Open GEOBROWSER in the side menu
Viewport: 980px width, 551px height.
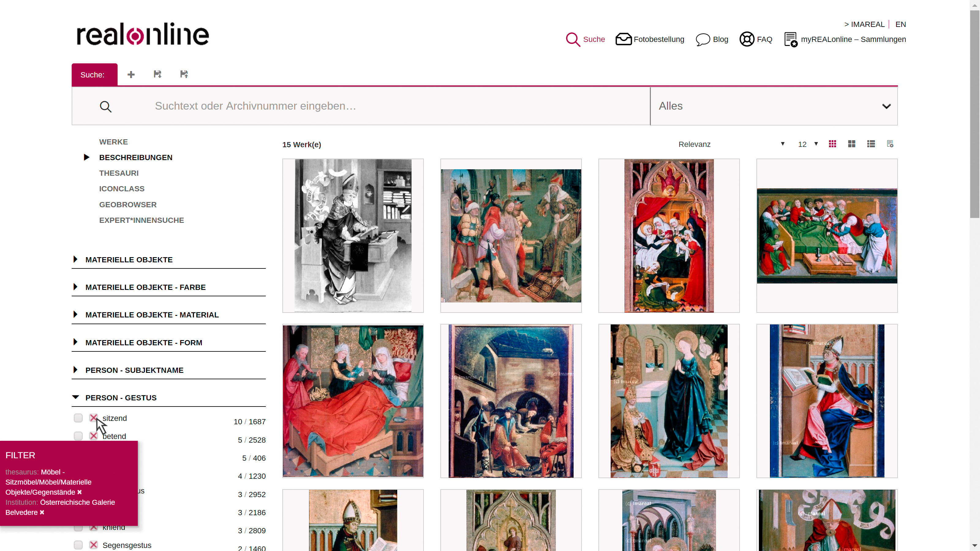coord(128,204)
